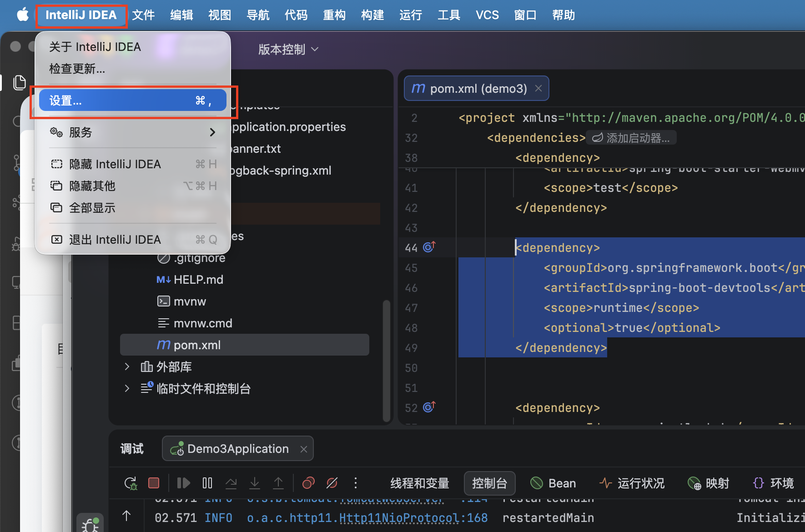Viewport: 805px width, 532px height.
Task: Expand the 服务 submenu
Action: coord(133,132)
